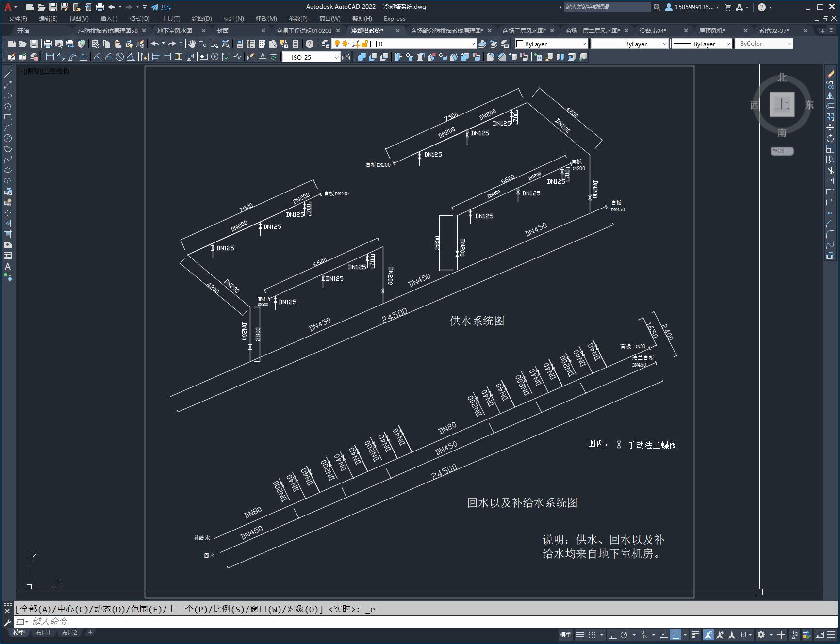Expand the application menu arrow beside the A logo

coord(16,7)
